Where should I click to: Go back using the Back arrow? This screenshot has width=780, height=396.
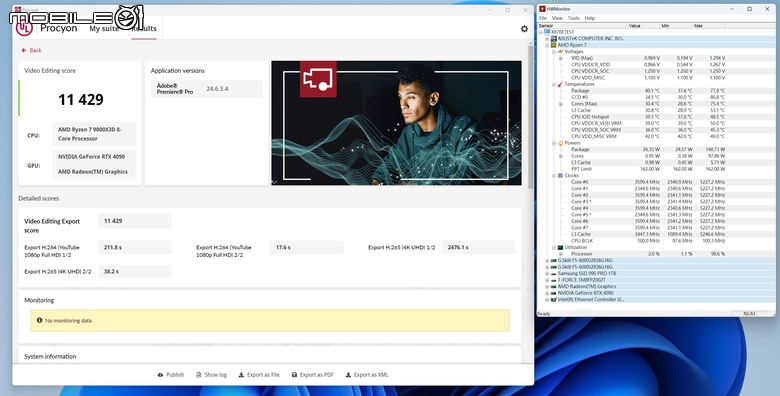(x=31, y=50)
